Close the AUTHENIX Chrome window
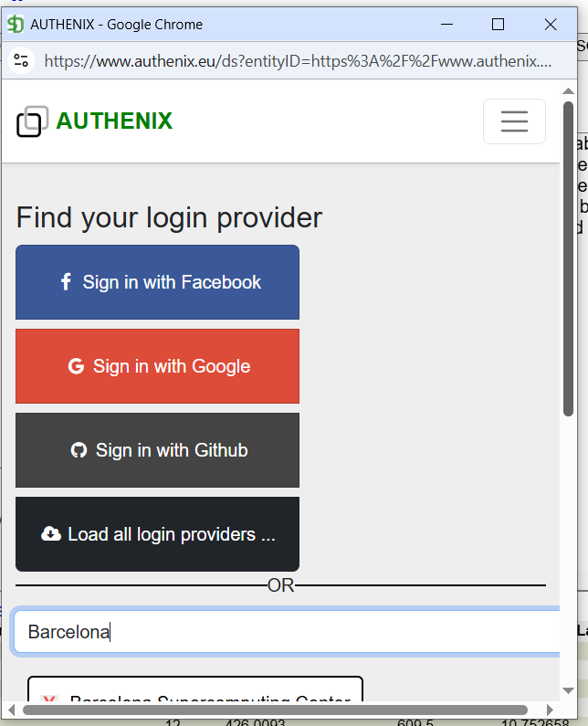Viewport: 588px width, 726px height. tap(551, 25)
